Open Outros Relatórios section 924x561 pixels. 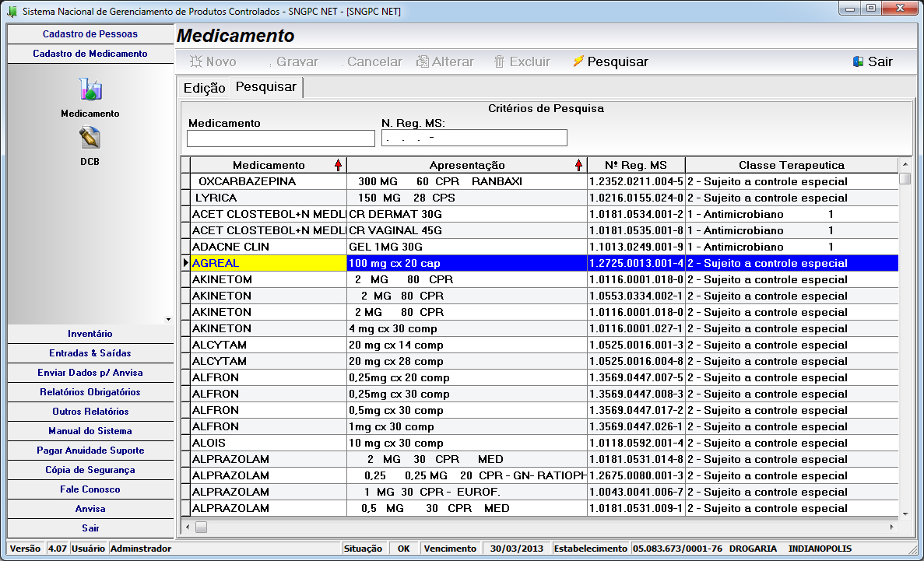pos(90,412)
